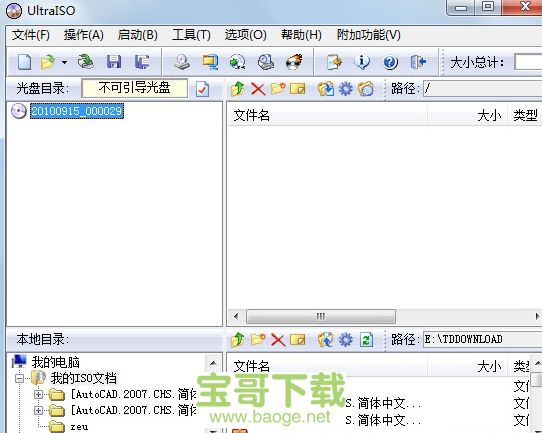Click gear icon in local pane toolbar
Image resolution: width=542 pixels, height=433 pixels.
(x=346, y=340)
